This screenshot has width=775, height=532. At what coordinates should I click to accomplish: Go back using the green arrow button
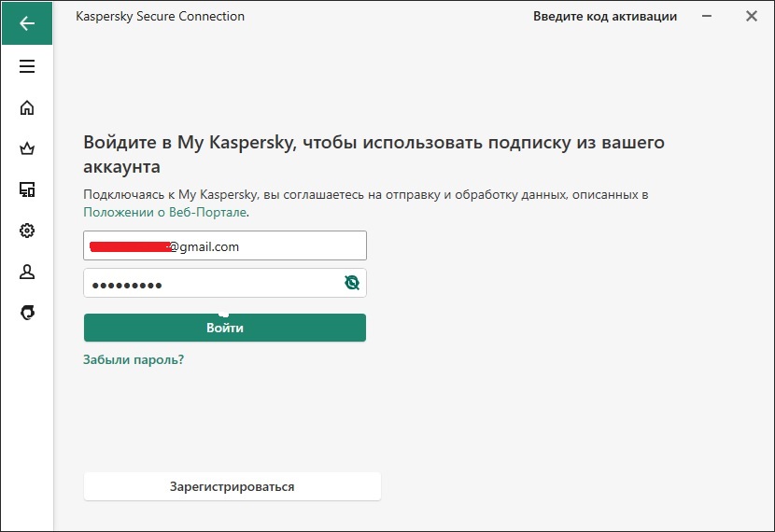click(x=27, y=22)
